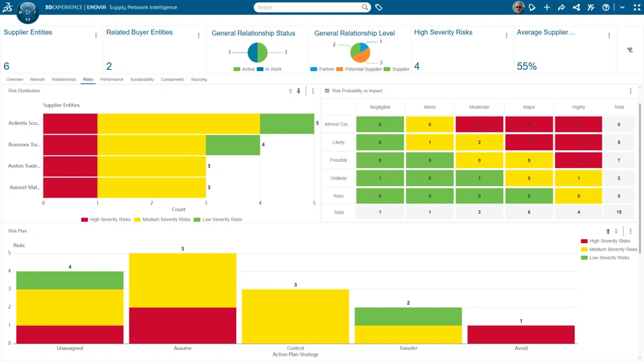Image resolution: width=644 pixels, height=362 pixels.
Task: Toggle High Severity Risks legend in Risk Plan
Action: (606, 241)
